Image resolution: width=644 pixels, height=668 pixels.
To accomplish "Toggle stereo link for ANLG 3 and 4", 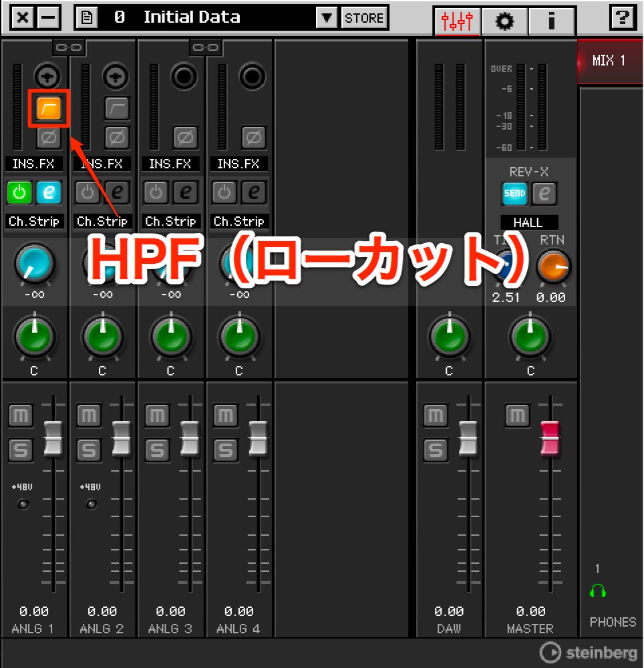I will [206, 47].
